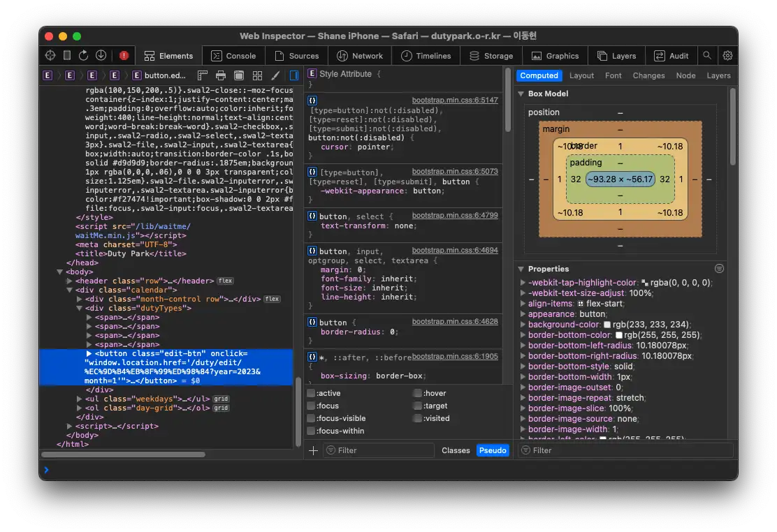Collapse the Box Model section

tap(521, 94)
